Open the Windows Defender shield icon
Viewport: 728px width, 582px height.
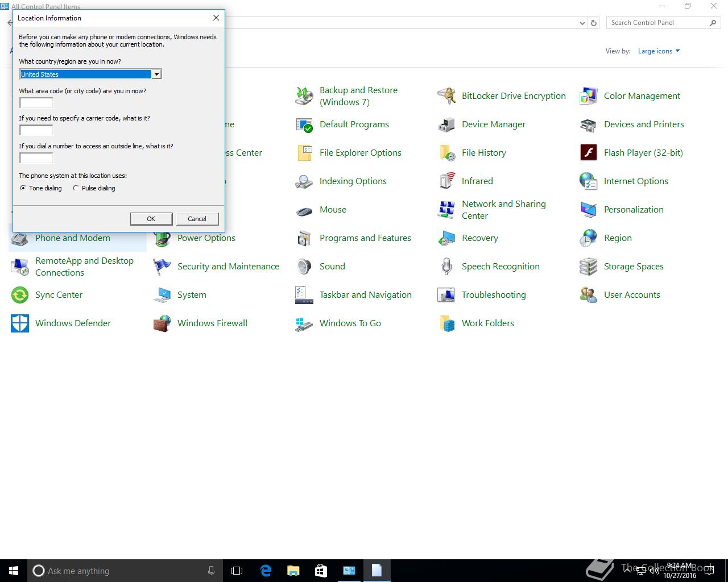20,323
